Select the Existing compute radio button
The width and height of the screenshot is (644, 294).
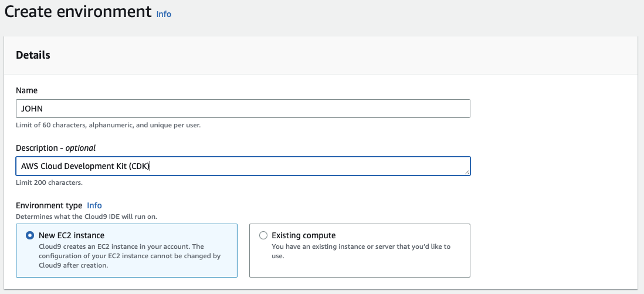263,235
